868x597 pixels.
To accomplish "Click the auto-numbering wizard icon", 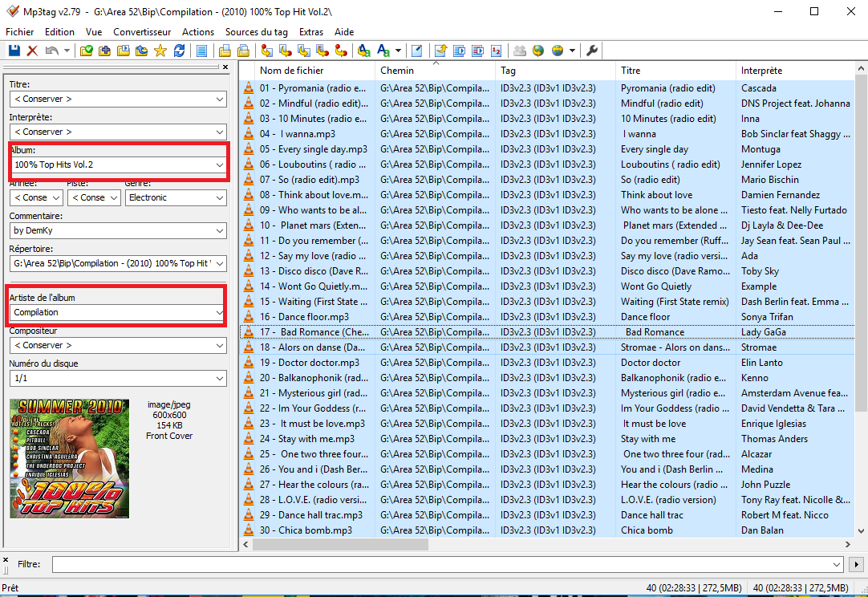I will tap(496, 51).
